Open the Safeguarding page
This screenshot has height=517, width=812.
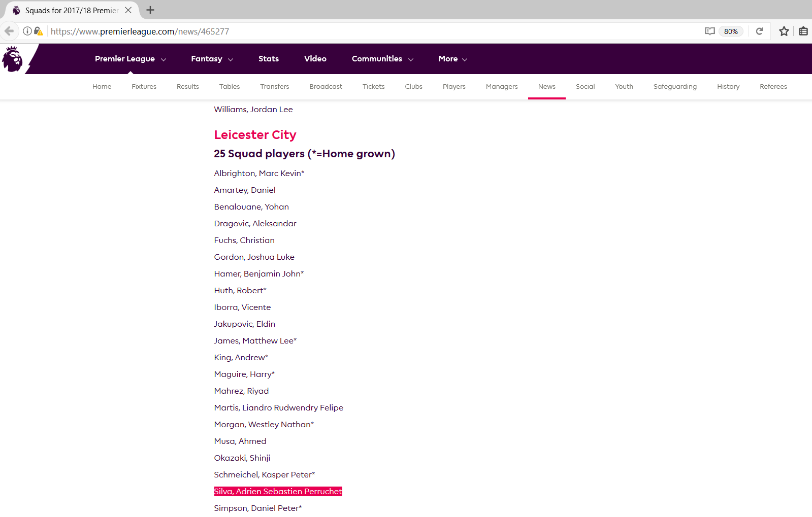675,87
